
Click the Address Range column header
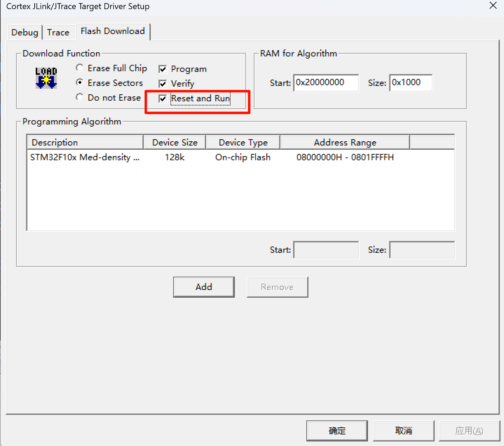pos(345,142)
